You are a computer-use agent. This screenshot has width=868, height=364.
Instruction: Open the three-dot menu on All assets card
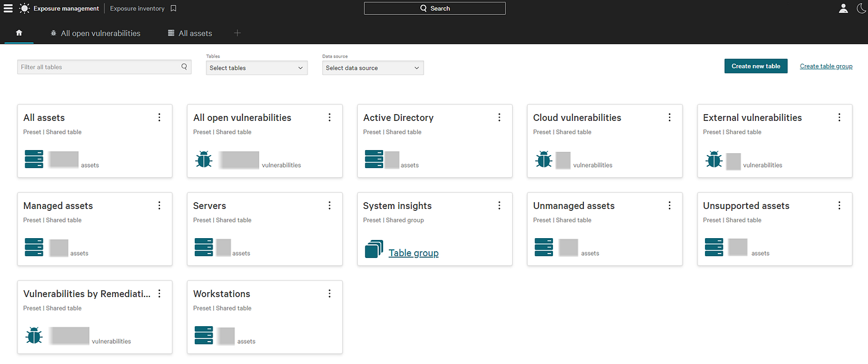point(159,117)
